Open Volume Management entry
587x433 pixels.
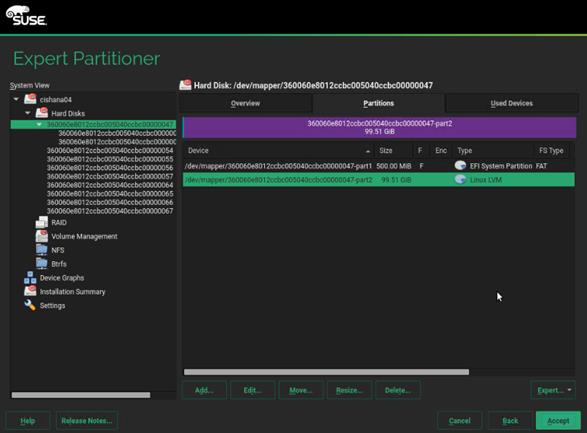point(84,236)
